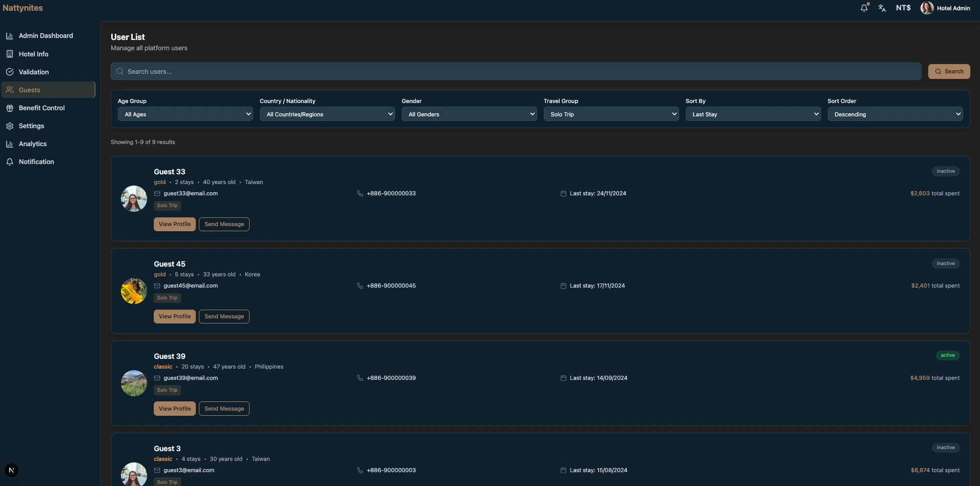Viewport: 980px width, 486px height.
Task: Click the calendar icon beside Guest 45's last stay
Action: pyautogui.click(x=563, y=286)
